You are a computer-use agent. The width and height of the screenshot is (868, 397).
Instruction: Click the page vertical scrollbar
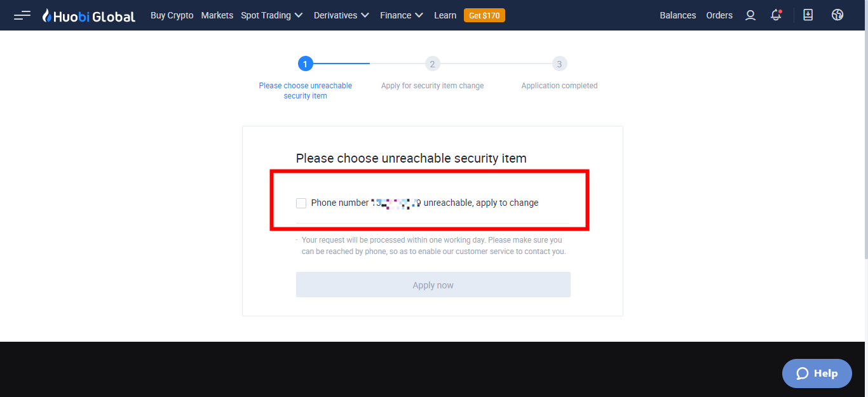(865, 146)
